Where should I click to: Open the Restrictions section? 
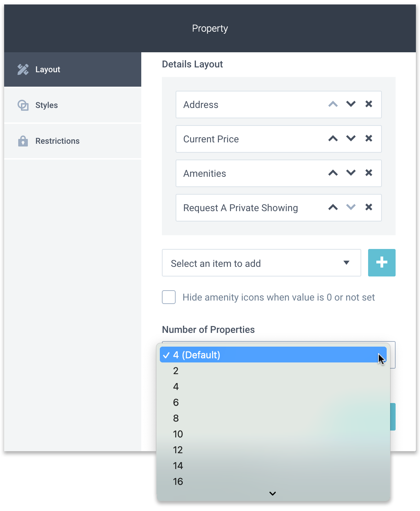point(57,141)
